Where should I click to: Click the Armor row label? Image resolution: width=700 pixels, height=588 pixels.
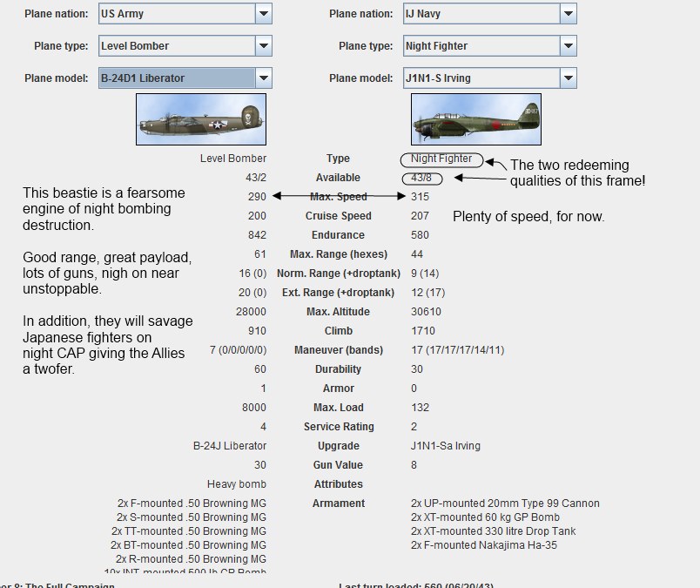[x=339, y=389]
